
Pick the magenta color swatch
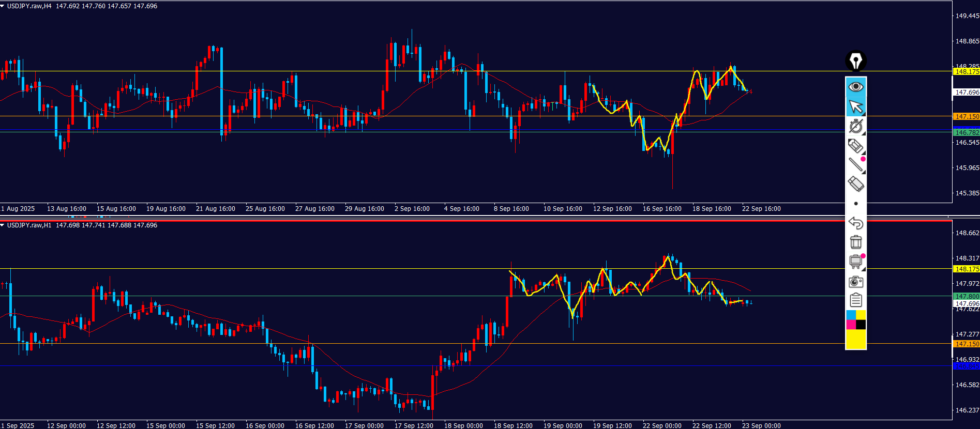pyautogui.click(x=851, y=325)
